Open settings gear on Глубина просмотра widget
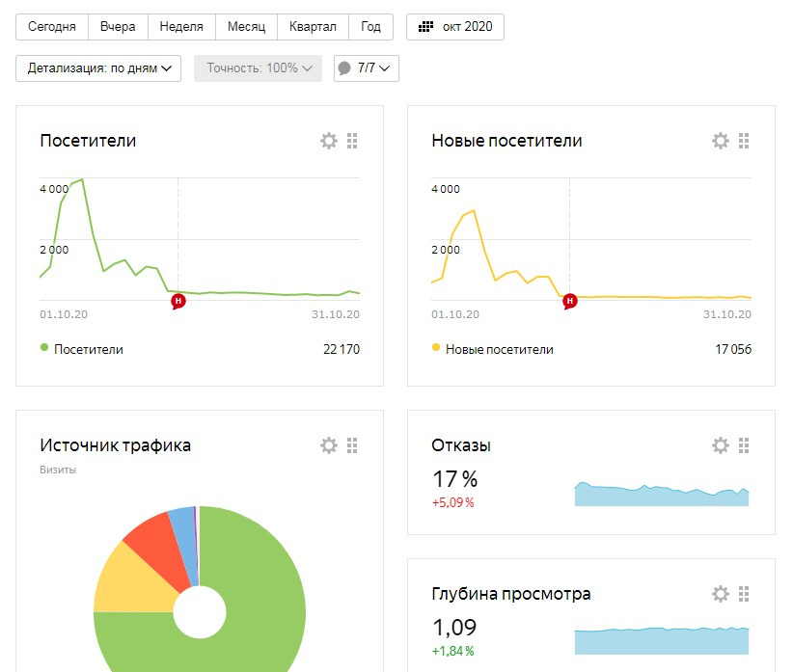 pyautogui.click(x=721, y=594)
